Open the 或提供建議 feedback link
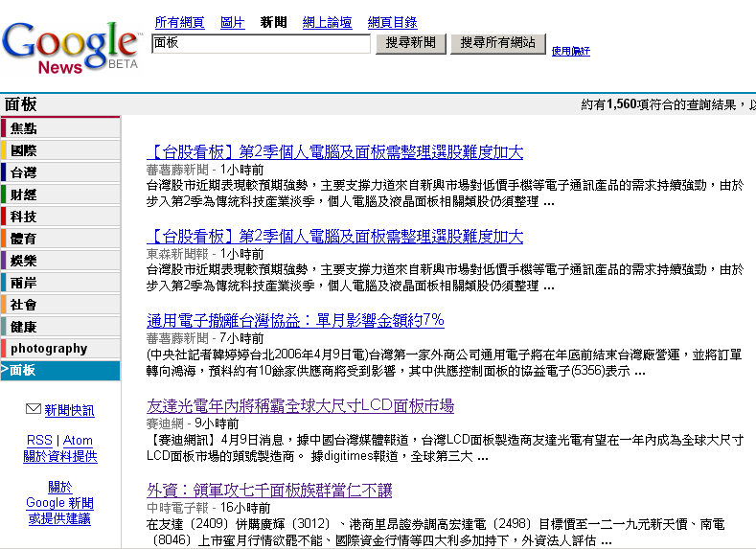756x549 pixels. click(x=59, y=519)
